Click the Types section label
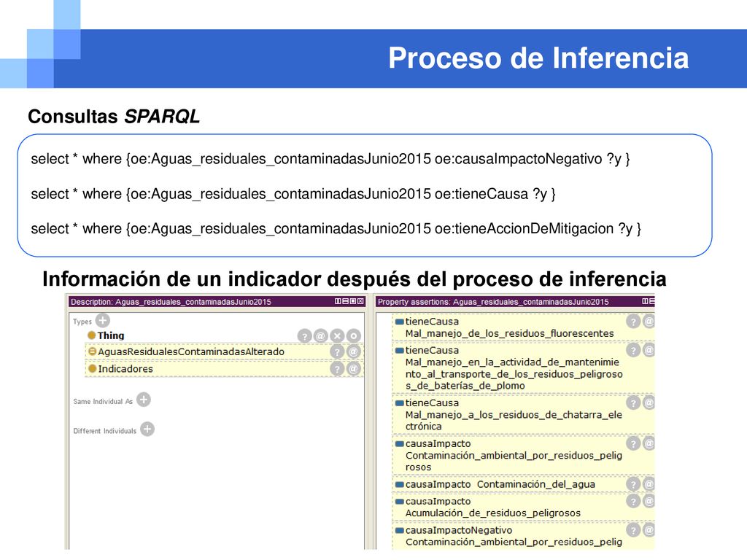This screenshot has height=560, width=747. coord(82,322)
